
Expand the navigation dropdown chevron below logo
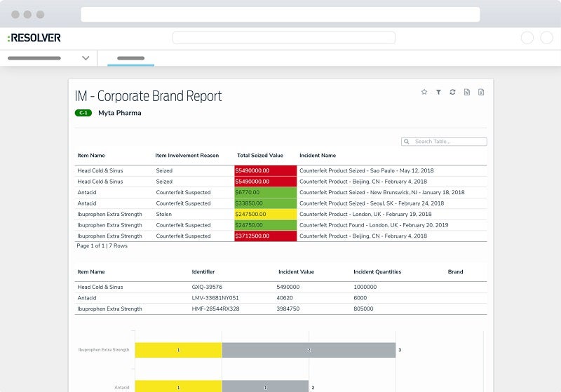coord(86,58)
